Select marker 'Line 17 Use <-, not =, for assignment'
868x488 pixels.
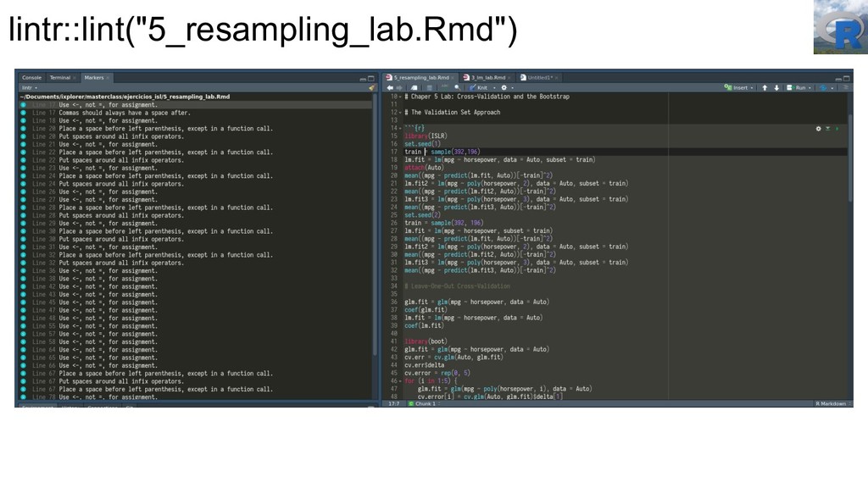click(197, 104)
